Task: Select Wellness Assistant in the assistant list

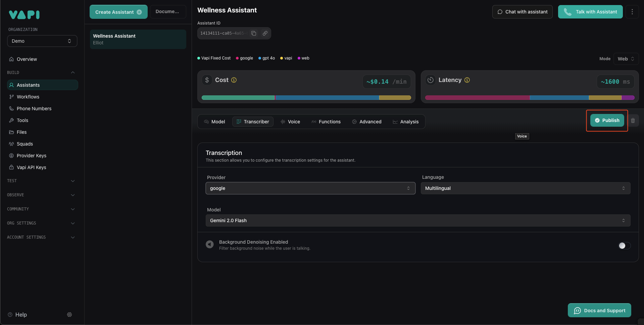Action: [138, 39]
